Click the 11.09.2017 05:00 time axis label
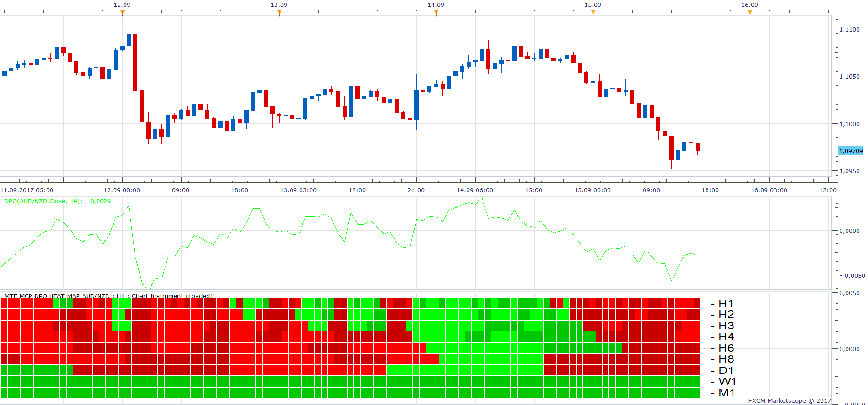The width and height of the screenshot is (868, 405). 27,190
